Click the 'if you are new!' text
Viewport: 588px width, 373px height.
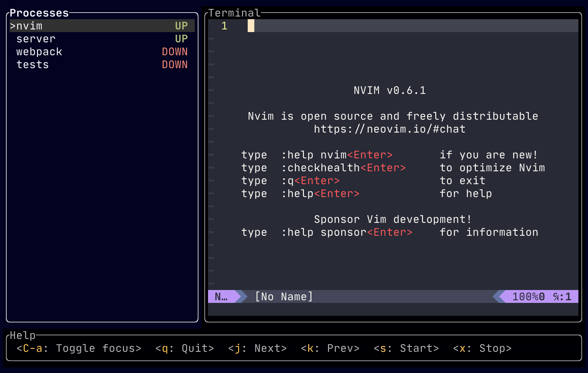pos(489,155)
